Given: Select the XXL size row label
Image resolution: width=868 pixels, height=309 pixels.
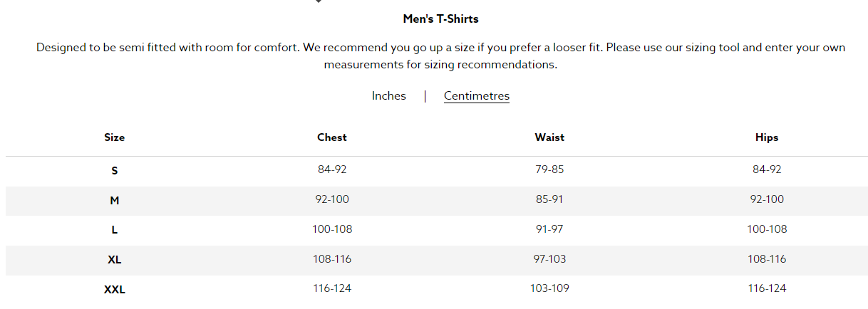Looking at the screenshot, I should [114, 290].
